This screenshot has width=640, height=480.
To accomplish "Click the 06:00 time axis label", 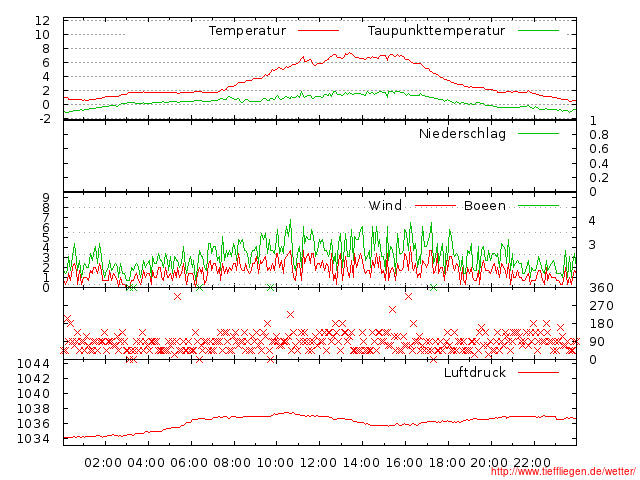I will click(189, 463).
